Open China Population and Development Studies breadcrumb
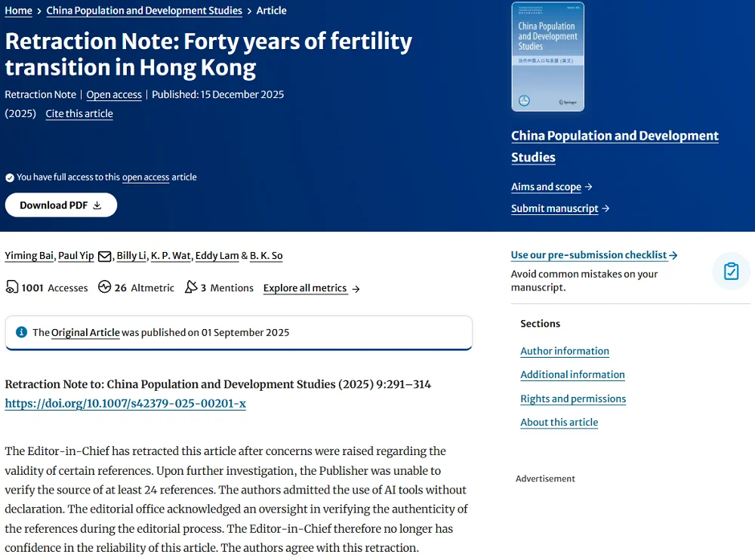Image resolution: width=755 pixels, height=560 pixels. (x=144, y=11)
